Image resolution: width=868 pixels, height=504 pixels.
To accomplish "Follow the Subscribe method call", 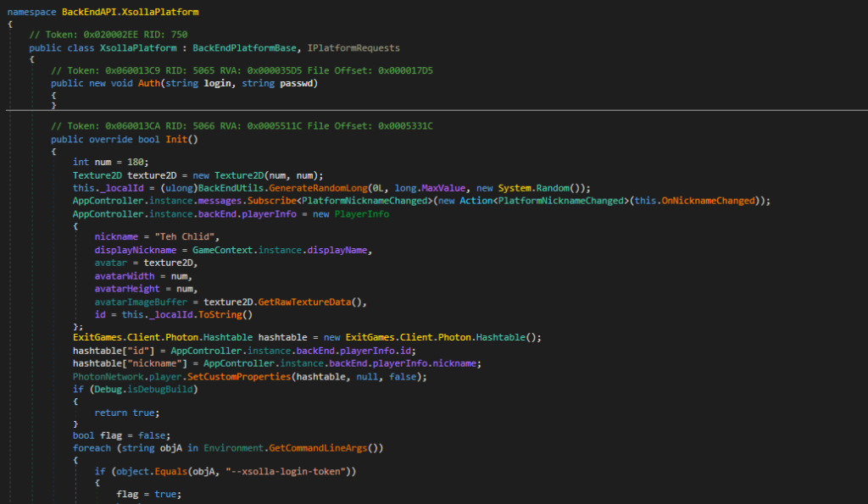I will (x=272, y=200).
